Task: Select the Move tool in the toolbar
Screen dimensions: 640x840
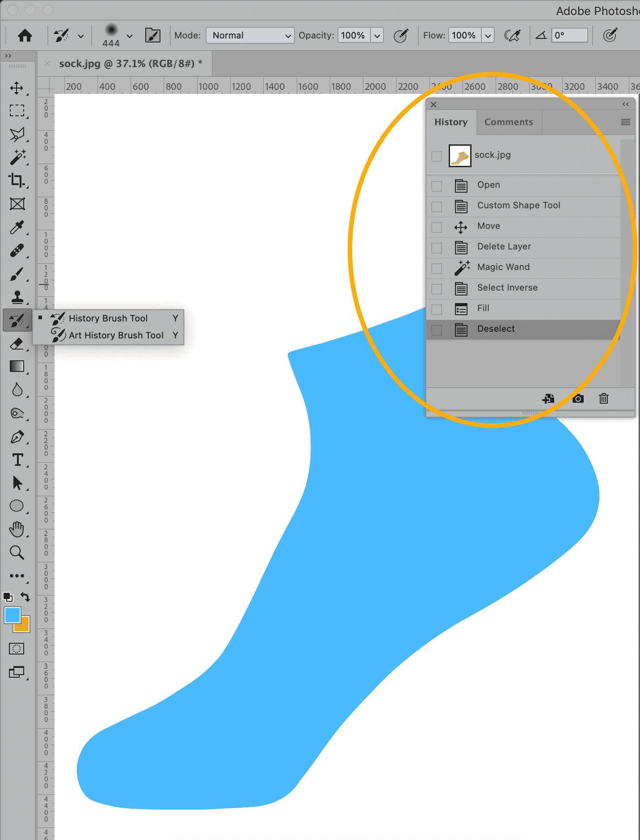Action: 17,88
